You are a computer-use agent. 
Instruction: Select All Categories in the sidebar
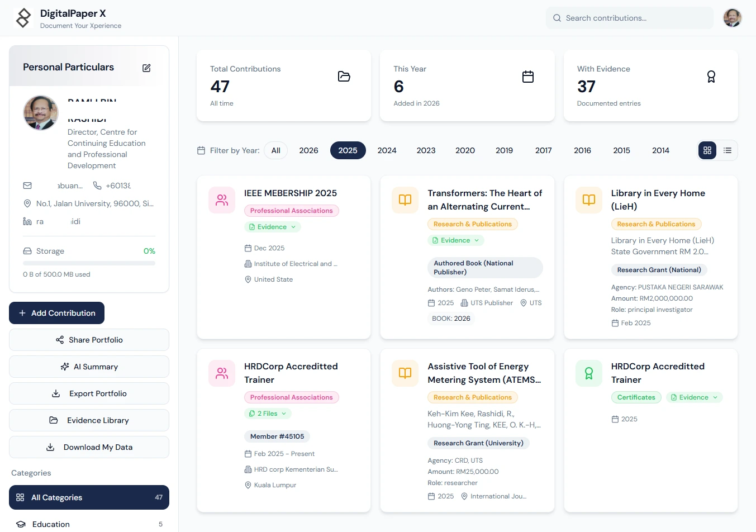(x=89, y=497)
